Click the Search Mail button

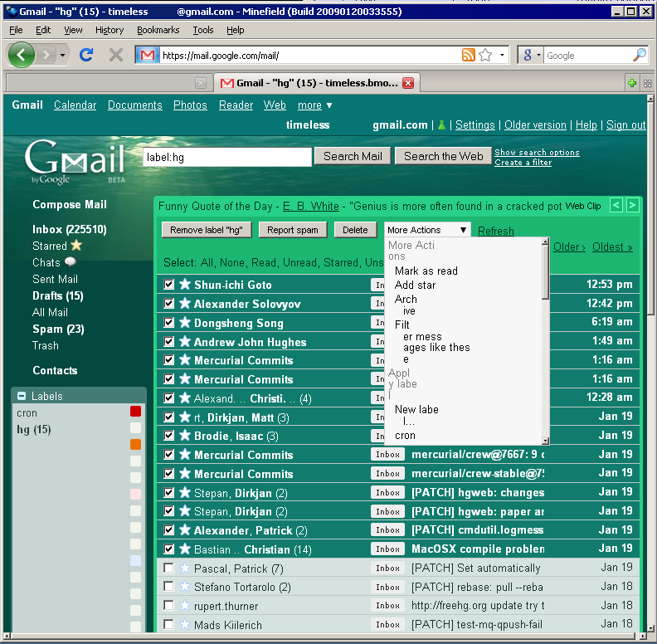click(353, 156)
